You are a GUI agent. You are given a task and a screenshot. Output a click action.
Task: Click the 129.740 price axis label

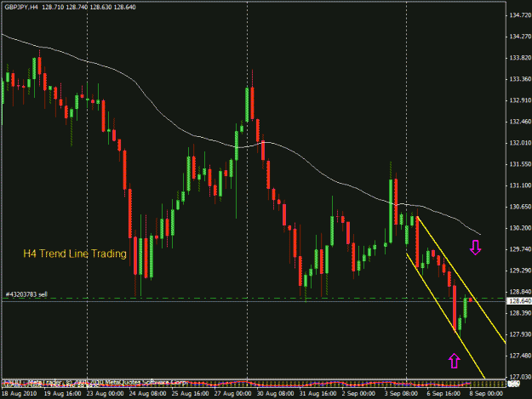tap(520, 249)
